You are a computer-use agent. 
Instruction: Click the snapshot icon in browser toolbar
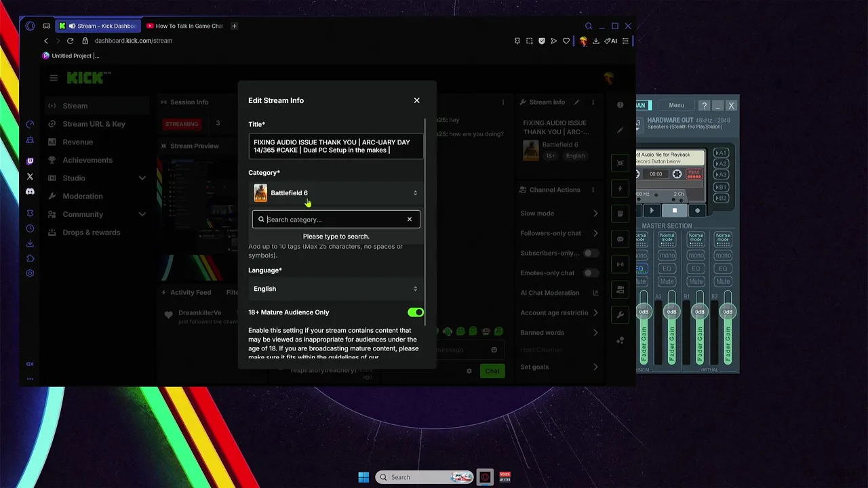point(530,41)
